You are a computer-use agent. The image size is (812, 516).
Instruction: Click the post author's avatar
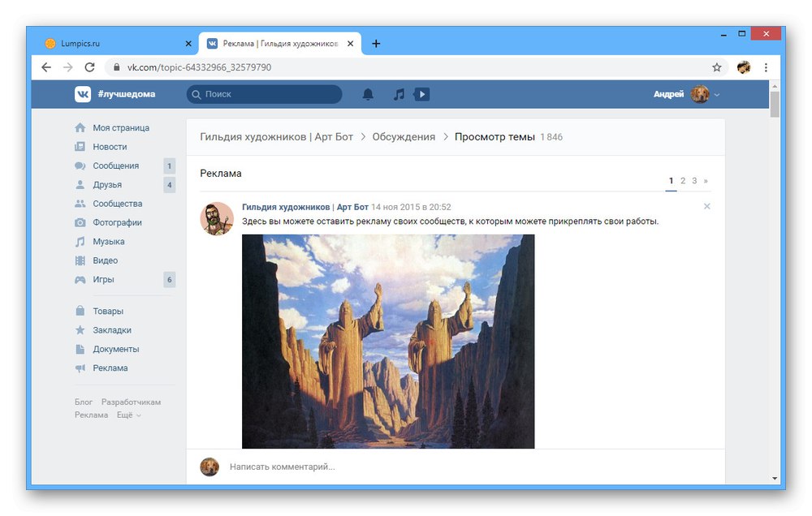(x=217, y=218)
